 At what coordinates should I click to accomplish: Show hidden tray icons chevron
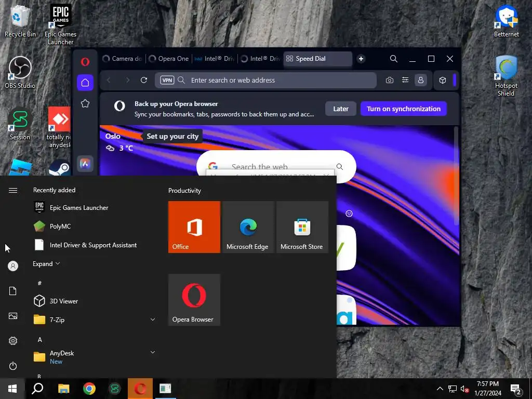[x=440, y=389]
